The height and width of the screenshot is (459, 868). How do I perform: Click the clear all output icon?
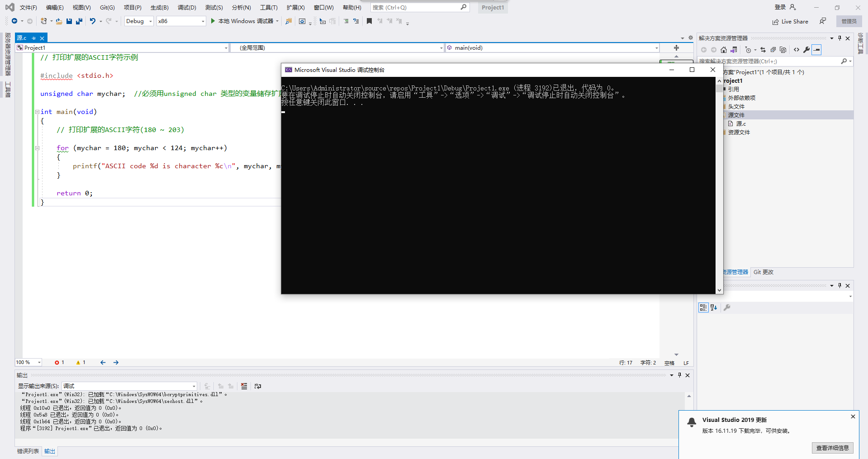244,386
